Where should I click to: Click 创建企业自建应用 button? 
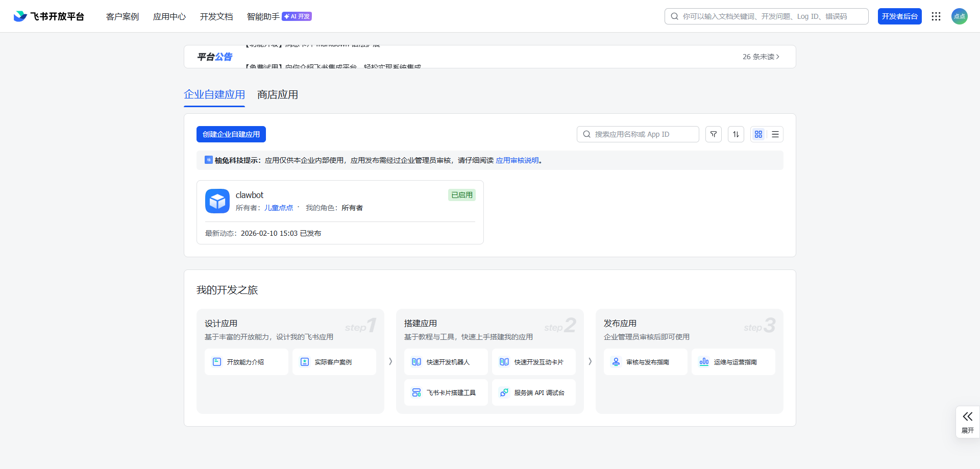click(231, 134)
